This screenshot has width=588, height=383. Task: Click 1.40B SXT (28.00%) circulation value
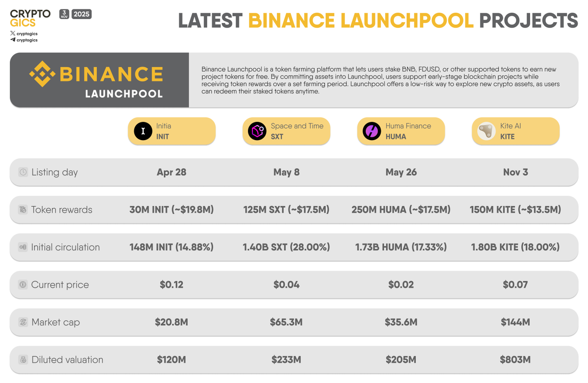coord(286,247)
